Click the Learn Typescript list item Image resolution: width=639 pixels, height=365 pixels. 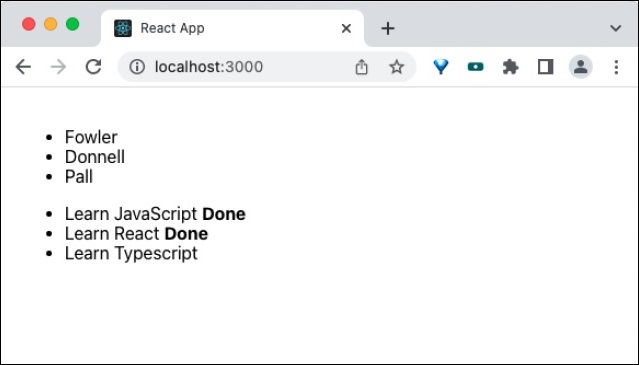pos(131,253)
